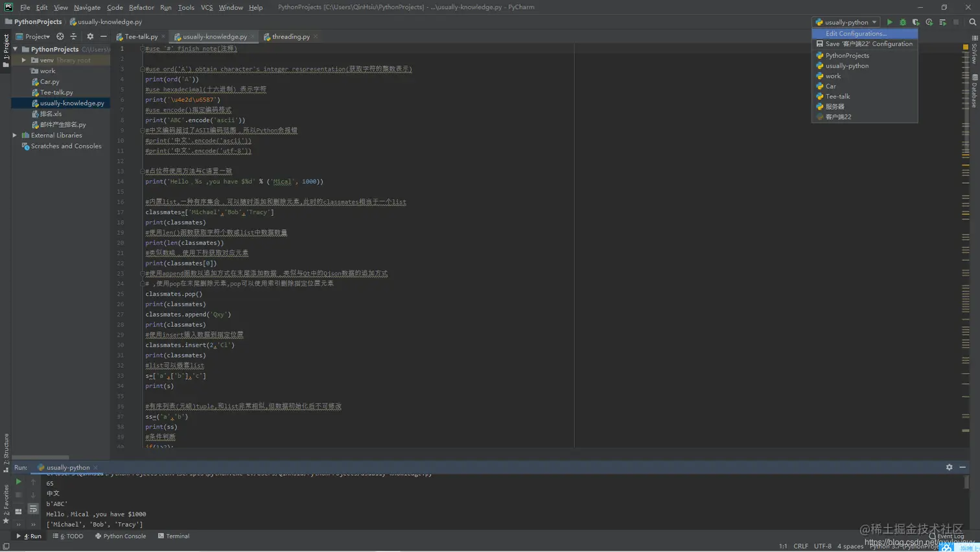
Task: Run with coverage from the top toolbar
Action: (916, 22)
